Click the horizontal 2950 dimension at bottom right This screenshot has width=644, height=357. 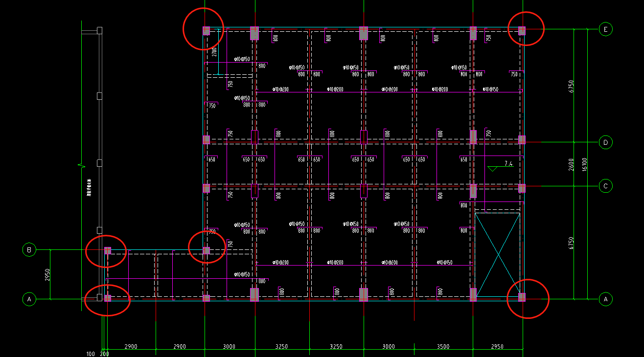pos(497,347)
